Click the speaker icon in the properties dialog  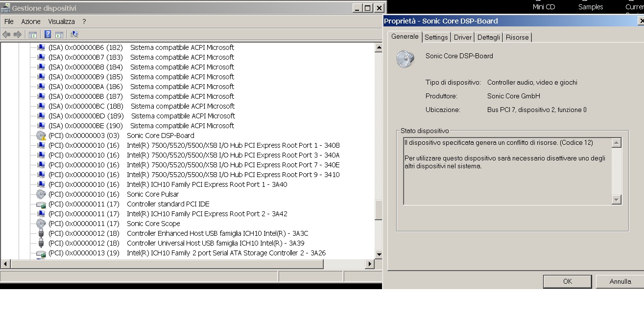405,59
